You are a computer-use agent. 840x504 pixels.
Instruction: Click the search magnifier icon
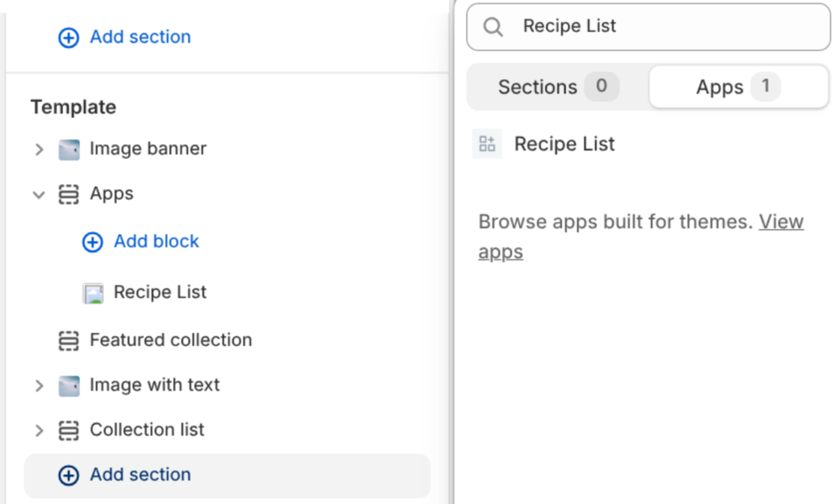click(493, 26)
